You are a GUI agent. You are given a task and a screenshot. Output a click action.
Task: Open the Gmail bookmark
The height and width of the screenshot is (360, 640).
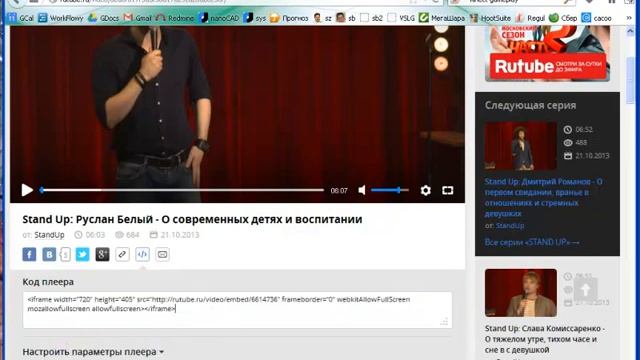tap(137, 18)
